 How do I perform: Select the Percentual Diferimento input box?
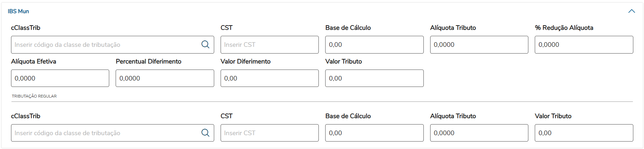[x=165, y=78]
